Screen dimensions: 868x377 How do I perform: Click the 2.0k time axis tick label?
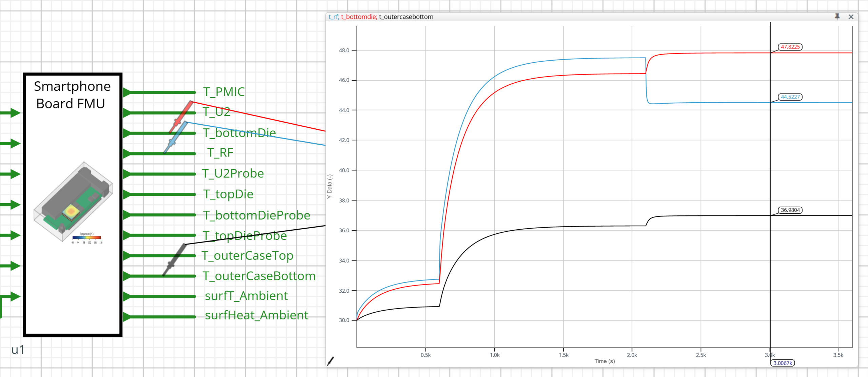pos(632,355)
